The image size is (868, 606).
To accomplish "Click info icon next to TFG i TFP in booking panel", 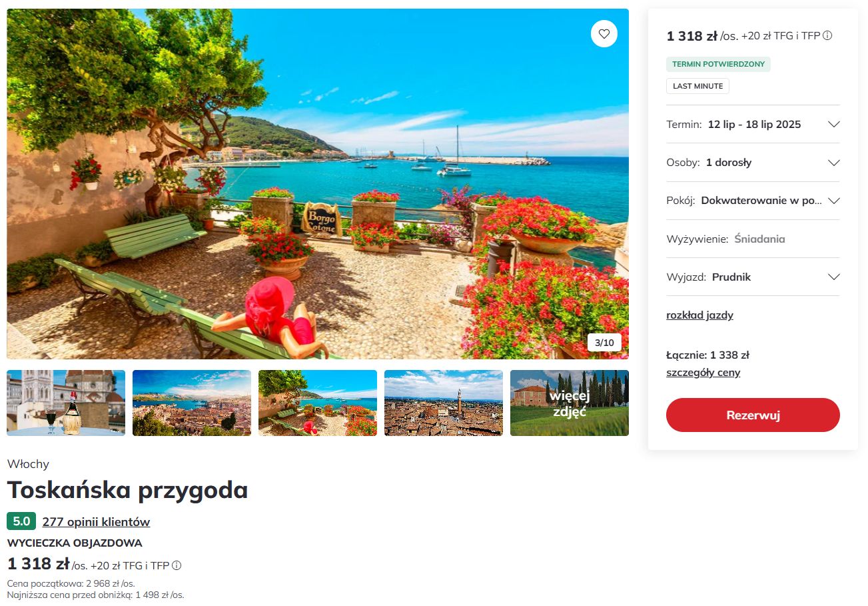I will (827, 36).
